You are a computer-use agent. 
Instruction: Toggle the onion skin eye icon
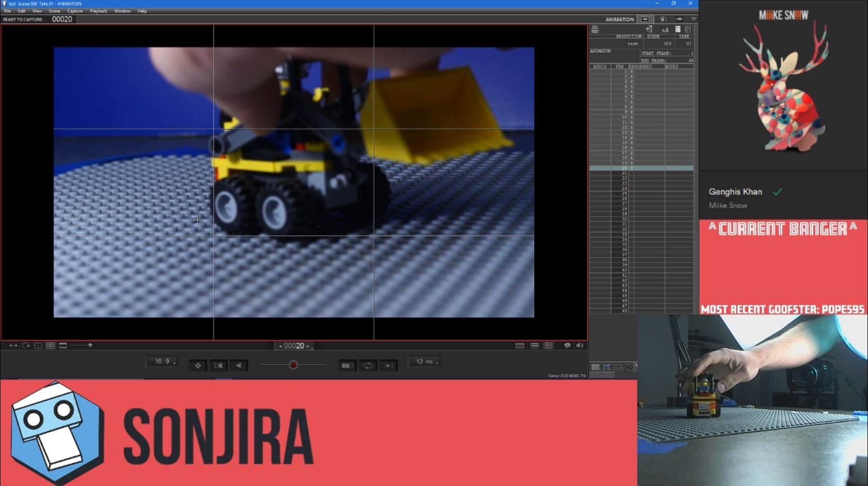point(567,345)
